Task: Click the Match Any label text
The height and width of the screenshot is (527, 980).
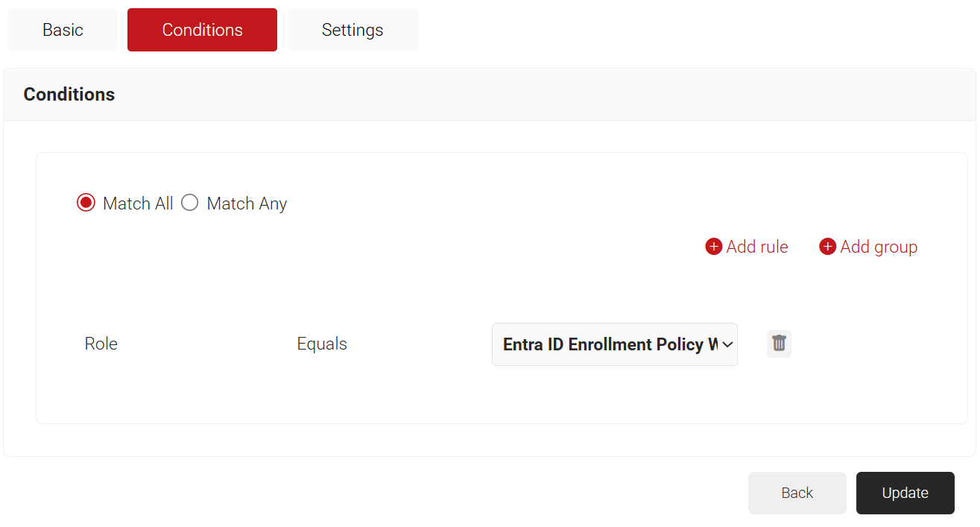Action: point(247,203)
